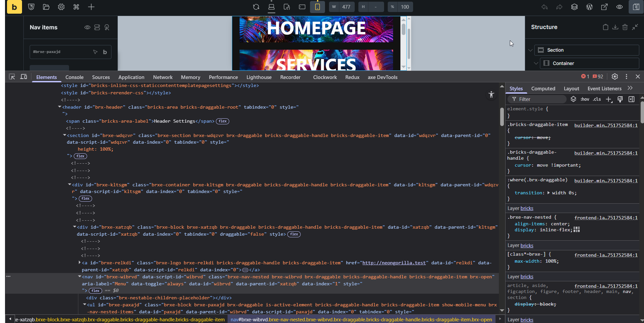Expand the Container chevron in Structure
The width and height of the screenshot is (644, 323).
coord(536,63)
